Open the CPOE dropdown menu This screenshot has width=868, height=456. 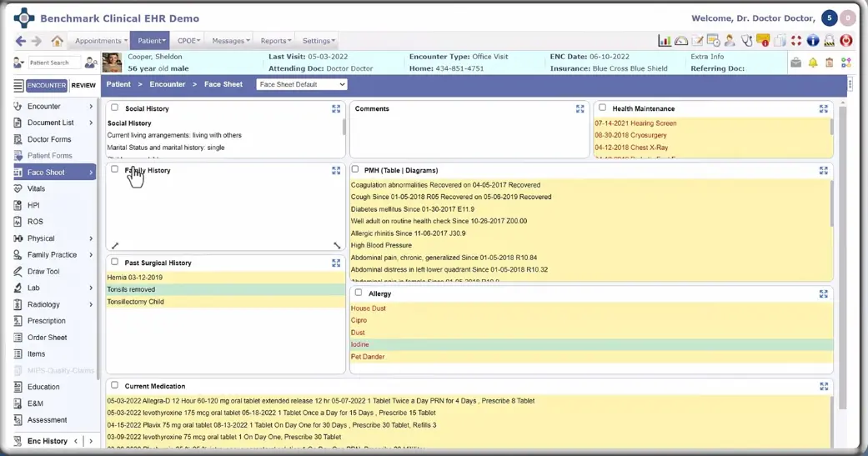pos(188,40)
